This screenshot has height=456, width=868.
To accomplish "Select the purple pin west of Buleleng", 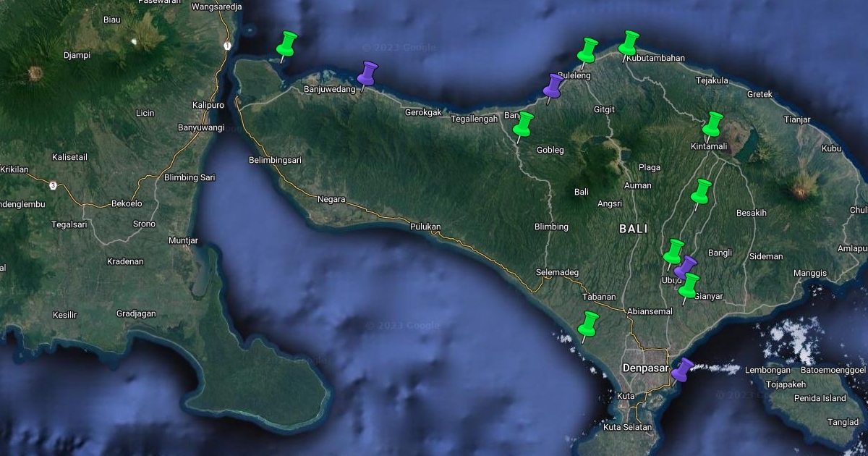I will pyautogui.click(x=554, y=85).
